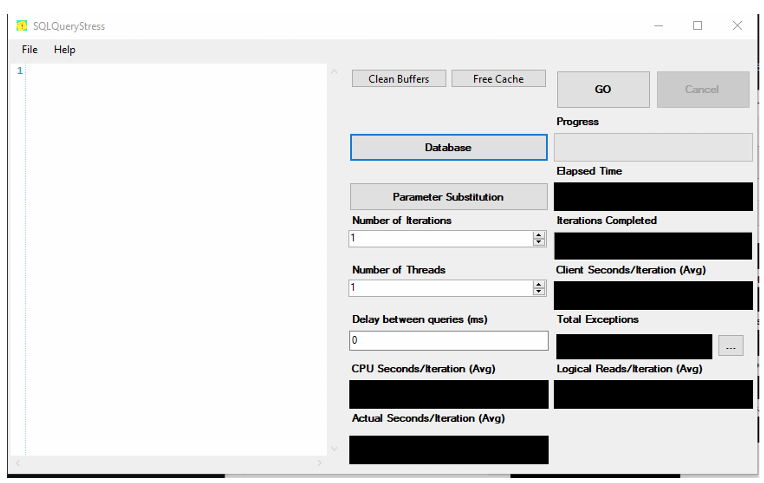Click the Progress bar
764x483 pixels.
653,147
